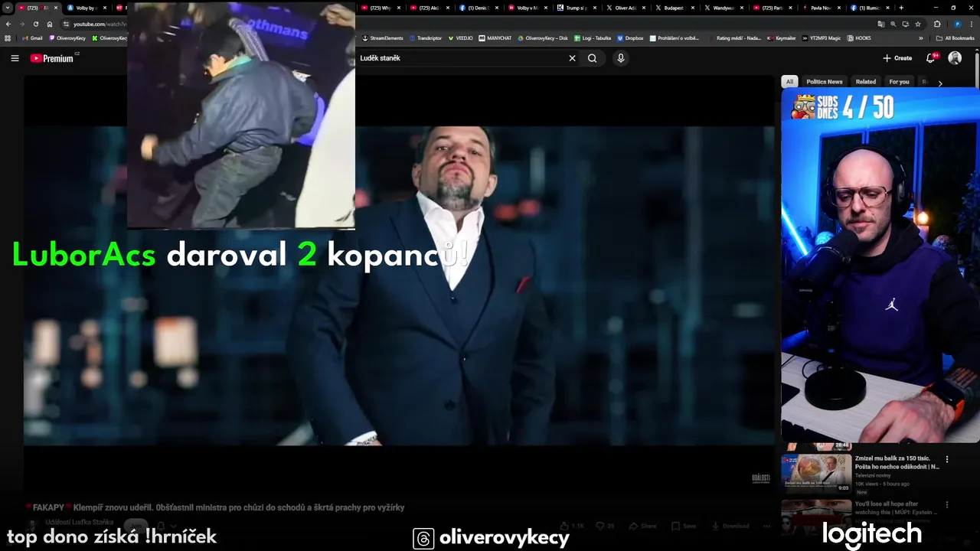980x551 pixels.
Task: Show more filter chips with right arrow
Action: point(940,83)
